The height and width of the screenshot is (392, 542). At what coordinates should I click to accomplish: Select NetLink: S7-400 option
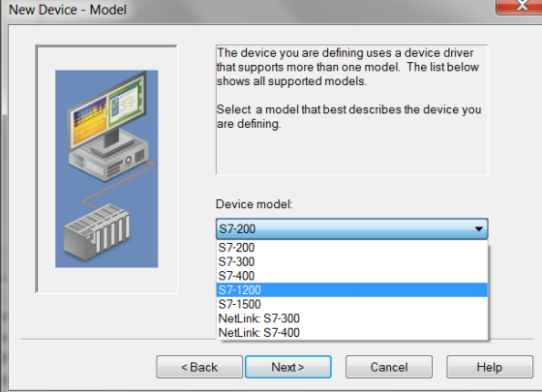(352, 333)
